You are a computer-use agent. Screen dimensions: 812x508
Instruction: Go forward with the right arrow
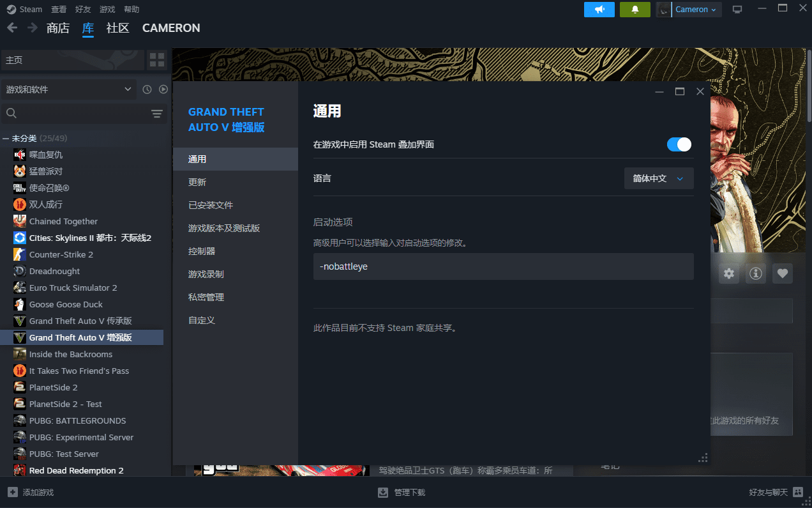click(31, 27)
